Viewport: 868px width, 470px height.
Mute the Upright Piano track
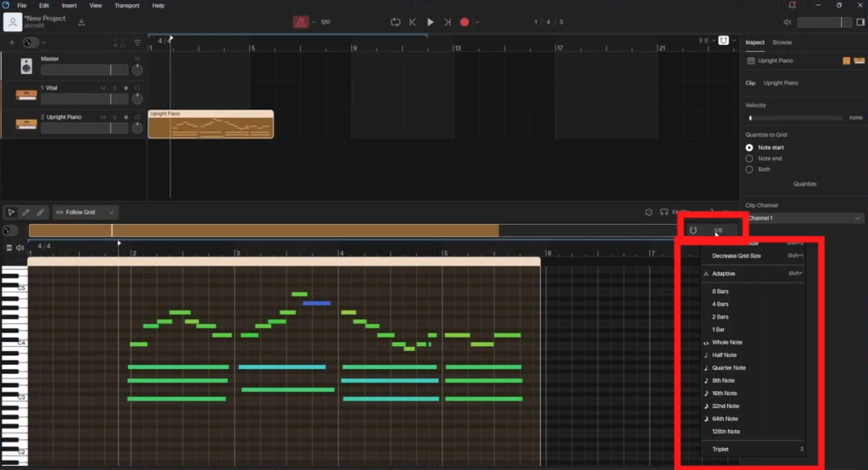point(104,117)
